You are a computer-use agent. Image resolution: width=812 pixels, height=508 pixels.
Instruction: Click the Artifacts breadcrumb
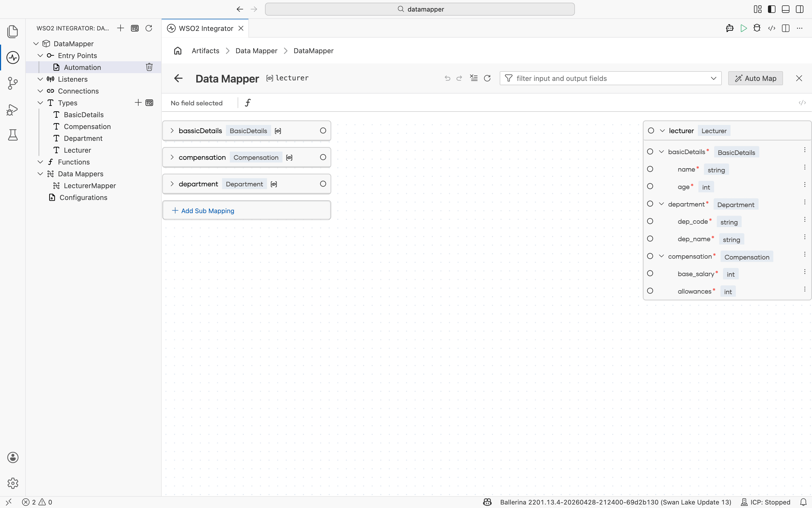205,51
